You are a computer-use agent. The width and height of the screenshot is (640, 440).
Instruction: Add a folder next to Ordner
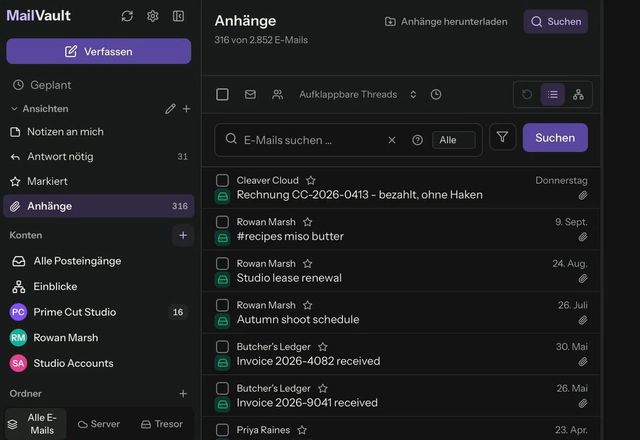(x=183, y=393)
